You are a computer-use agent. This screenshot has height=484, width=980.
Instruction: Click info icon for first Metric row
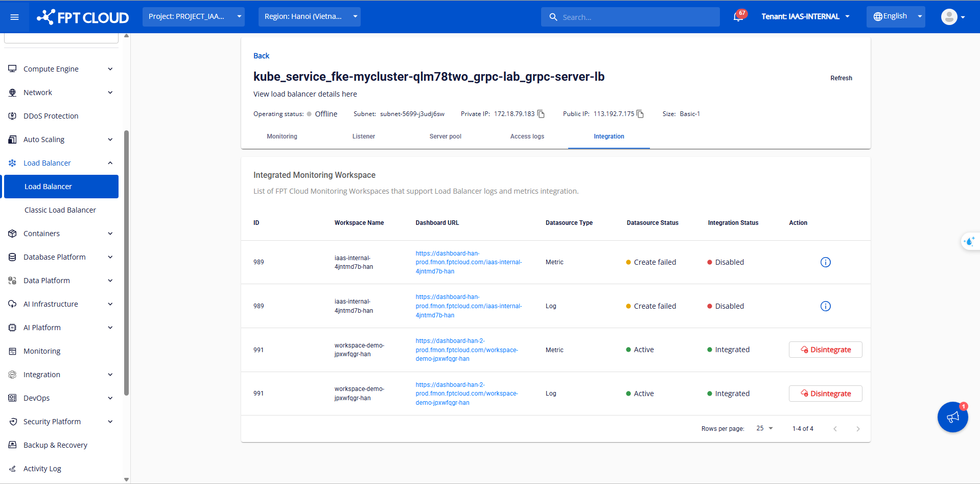pos(825,262)
